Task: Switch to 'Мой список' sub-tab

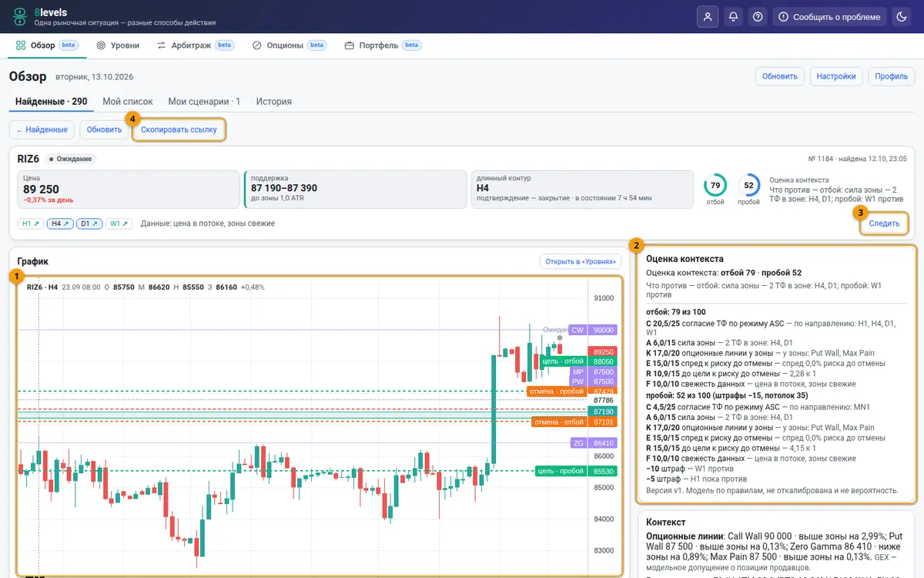Action: [x=128, y=102]
